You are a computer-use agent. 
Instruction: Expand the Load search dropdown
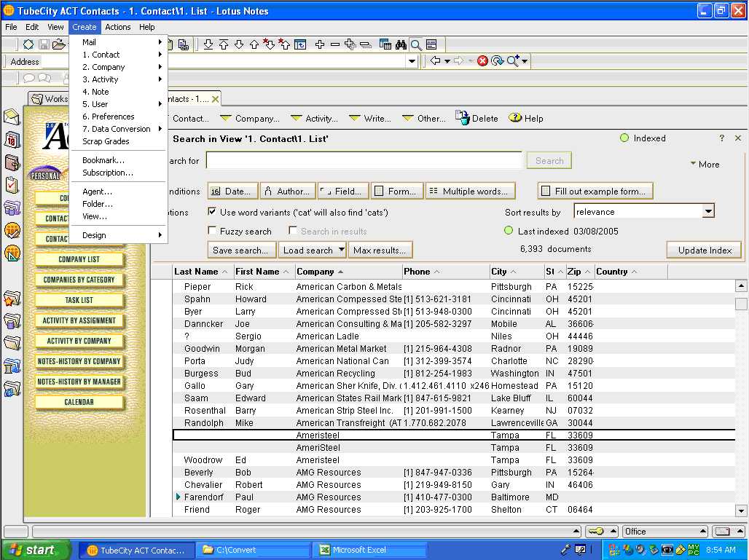(x=342, y=250)
